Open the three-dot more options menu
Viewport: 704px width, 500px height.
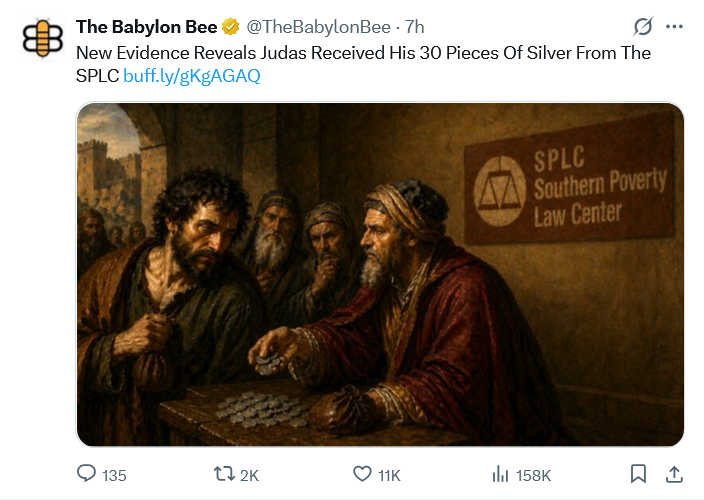click(x=675, y=27)
